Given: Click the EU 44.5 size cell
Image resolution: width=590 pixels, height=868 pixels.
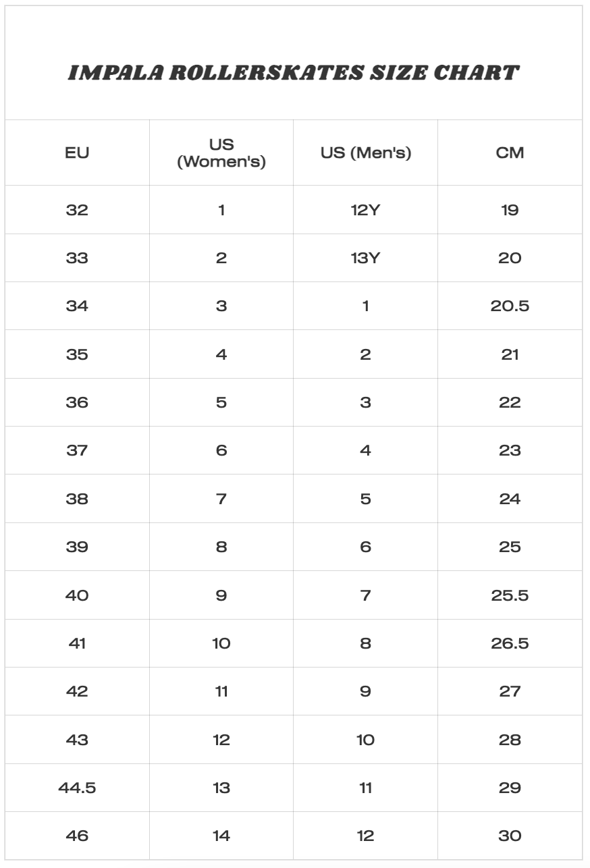Looking at the screenshot, I should point(77,788).
